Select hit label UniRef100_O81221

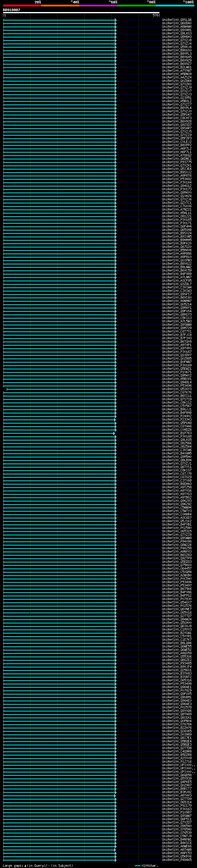tap(177, 216)
